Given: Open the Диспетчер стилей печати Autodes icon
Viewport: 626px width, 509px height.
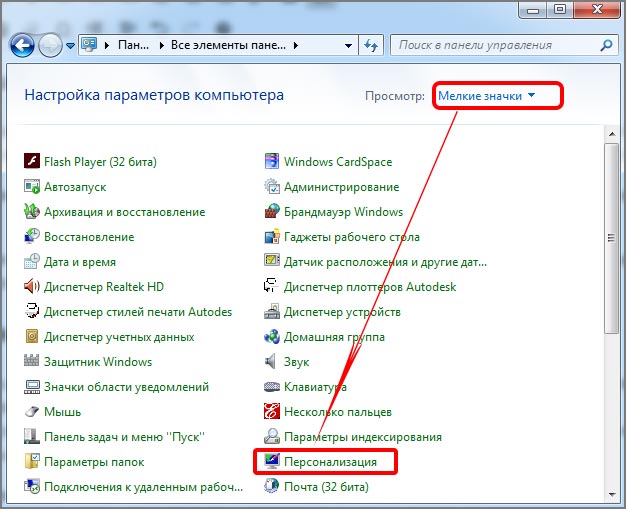Looking at the screenshot, I should tap(32, 312).
